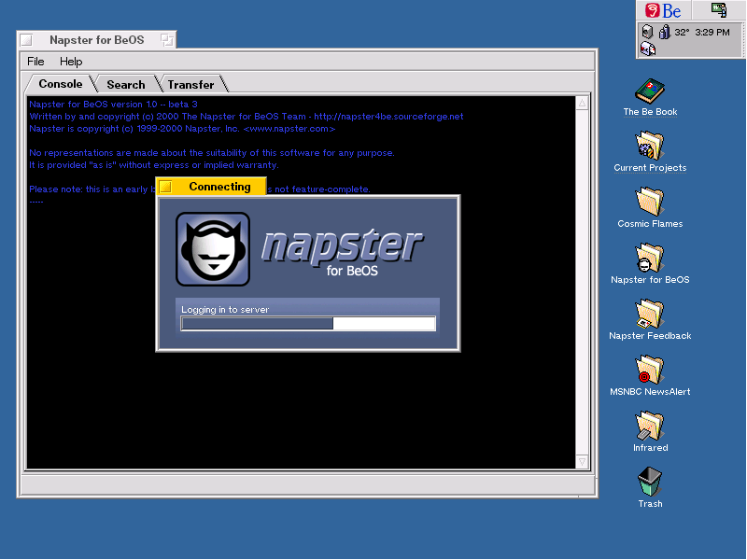Select the Trash icon on desktop
Image resolution: width=747 pixels, height=560 pixels.
(650, 482)
